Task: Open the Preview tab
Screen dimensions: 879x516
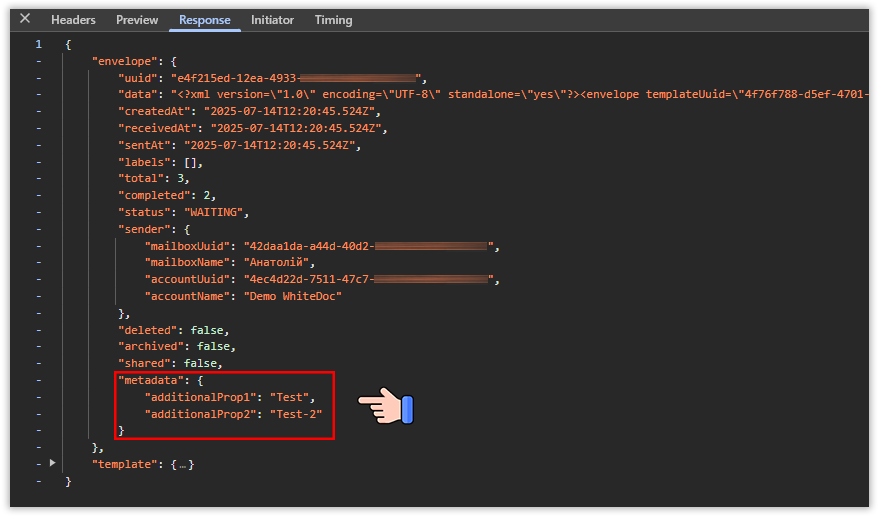Action: (x=137, y=20)
